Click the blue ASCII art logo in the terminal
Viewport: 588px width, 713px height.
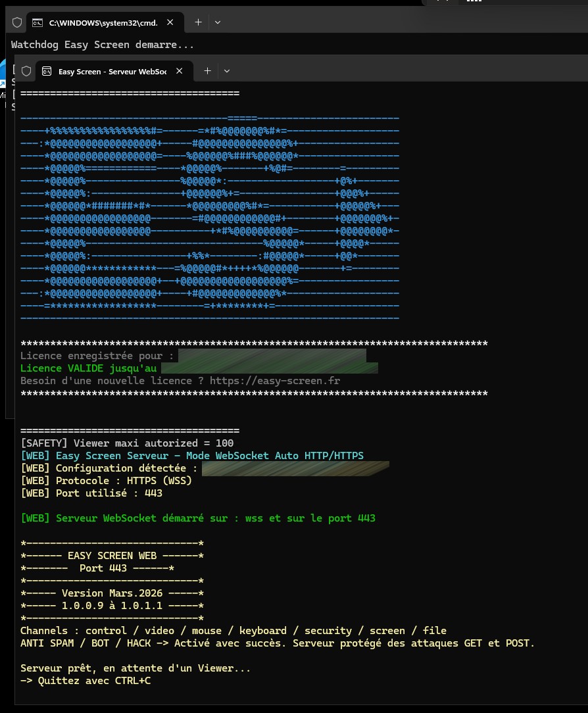pos(210,218)
